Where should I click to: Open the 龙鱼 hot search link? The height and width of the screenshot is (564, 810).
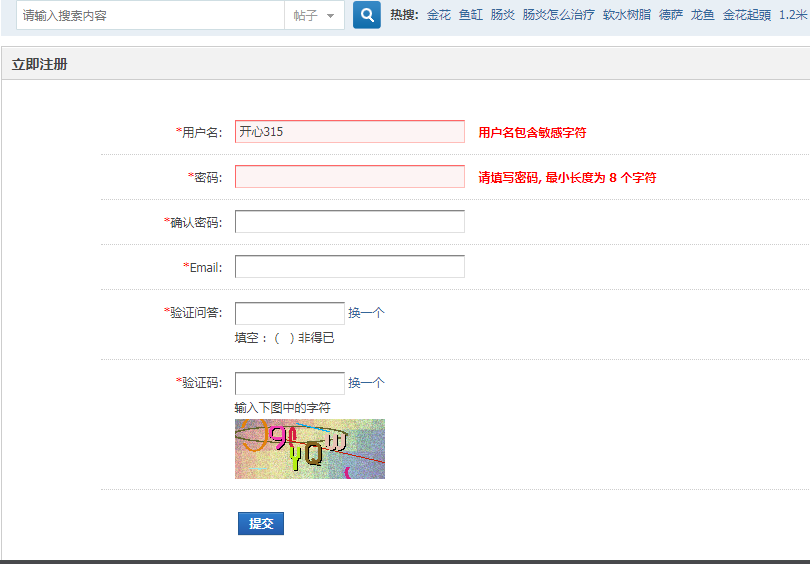click(x=703, y=15)
